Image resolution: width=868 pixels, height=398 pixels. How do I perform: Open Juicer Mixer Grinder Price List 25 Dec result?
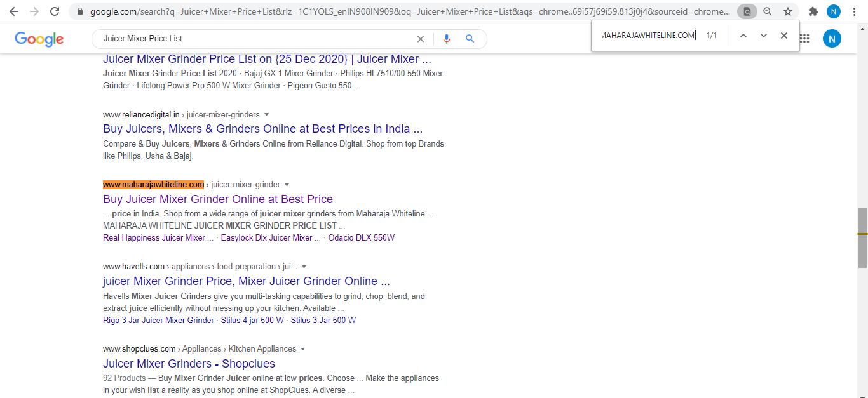point(267,59)
